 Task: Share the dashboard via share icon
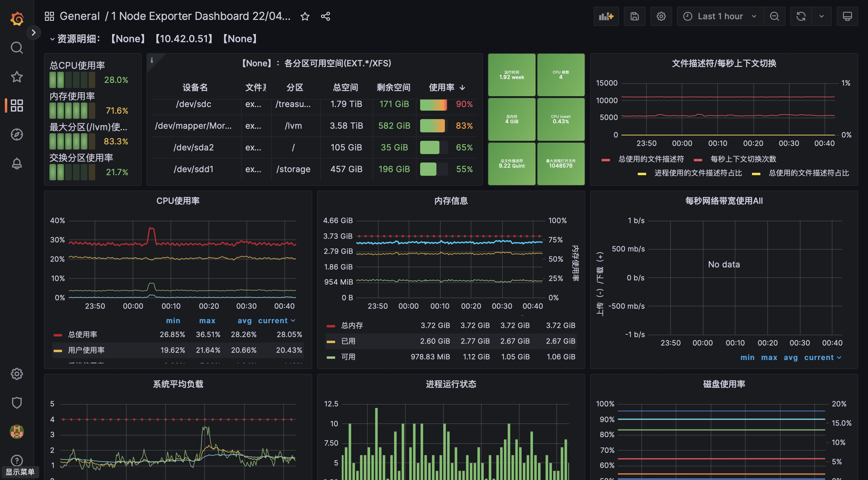(x=325, y=16)
